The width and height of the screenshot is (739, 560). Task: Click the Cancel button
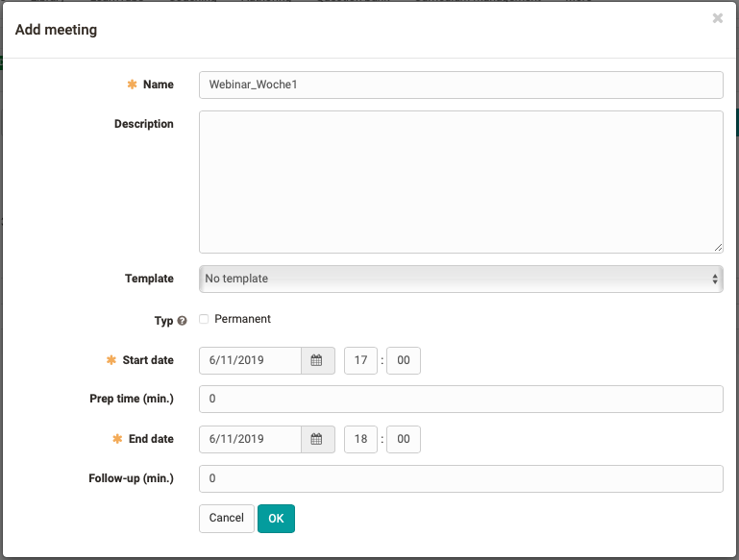(227, 519)
